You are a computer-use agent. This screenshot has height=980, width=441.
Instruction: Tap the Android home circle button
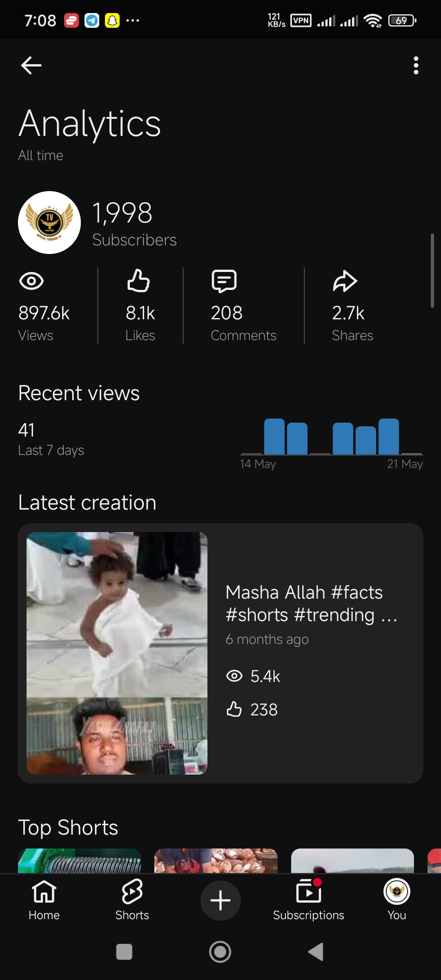pos(220,952)
